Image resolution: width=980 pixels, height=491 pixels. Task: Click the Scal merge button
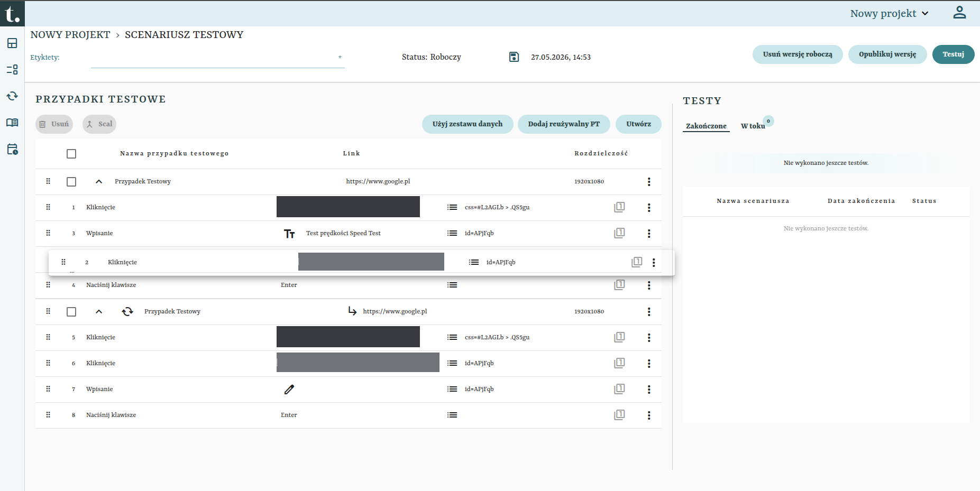click(x=99, y=124)
